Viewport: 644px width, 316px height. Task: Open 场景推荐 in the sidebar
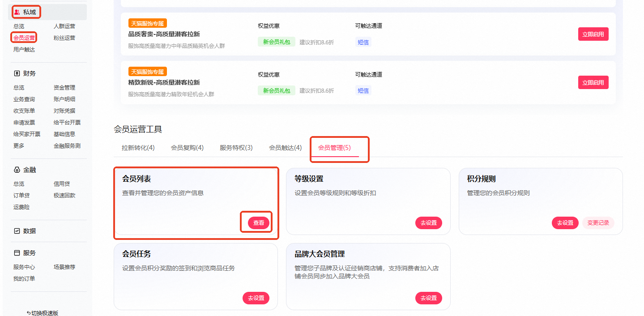click(x=64, y=267)
